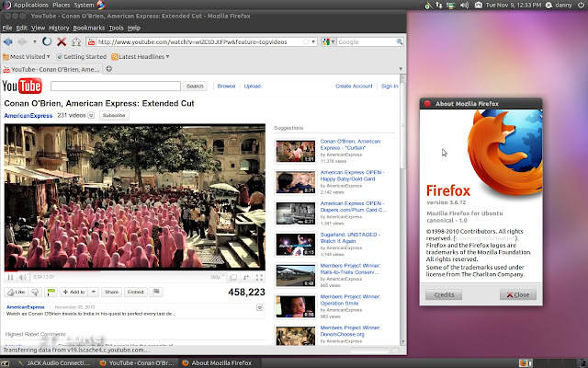The width and height of the screenshot is (588, 368).
Task: Click the Like button
Action: pyautogui.click(x=17, y=292)
